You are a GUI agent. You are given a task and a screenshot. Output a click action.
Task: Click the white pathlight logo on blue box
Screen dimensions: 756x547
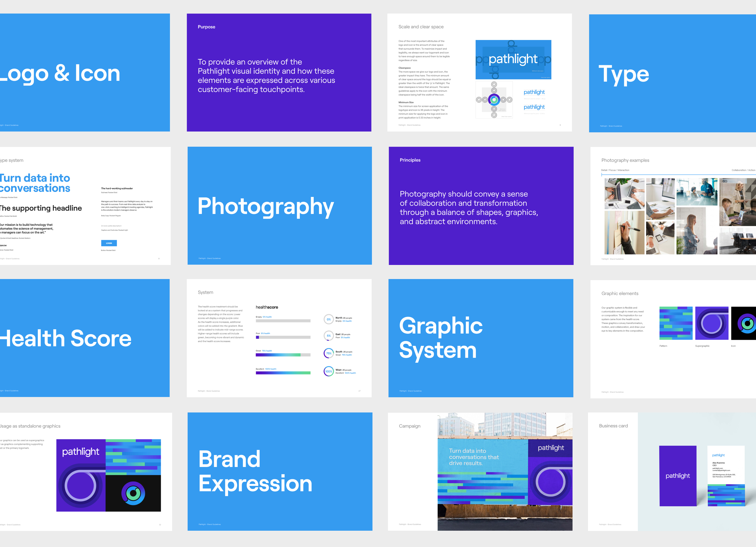[x=513, y=59]
